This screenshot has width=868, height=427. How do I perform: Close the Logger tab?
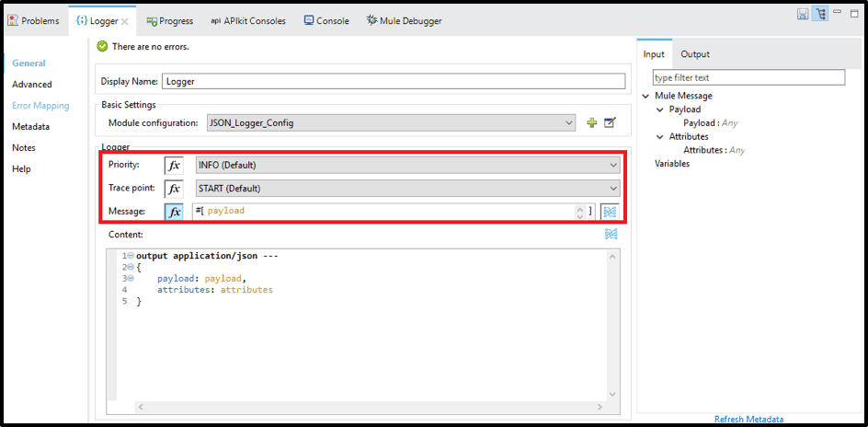point(125,21)
